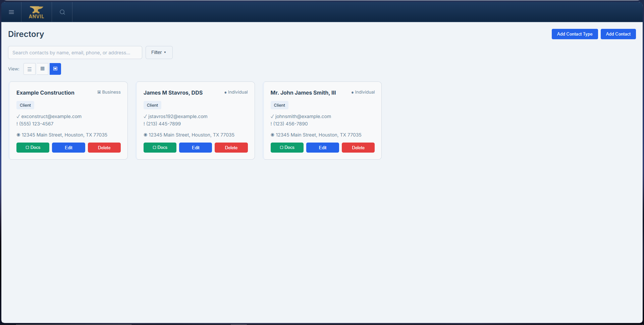Click Add Contact Type button

tap(575, 34)
